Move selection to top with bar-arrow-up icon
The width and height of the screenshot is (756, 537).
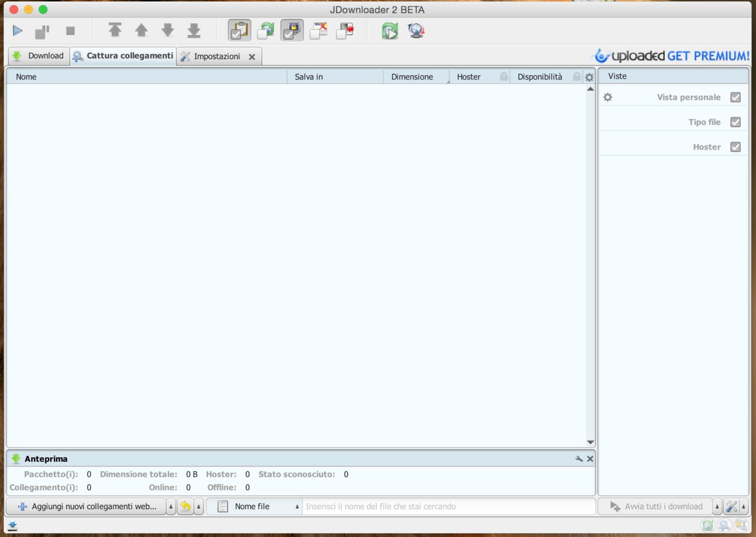pyautogui.click(x=115, y=30)
